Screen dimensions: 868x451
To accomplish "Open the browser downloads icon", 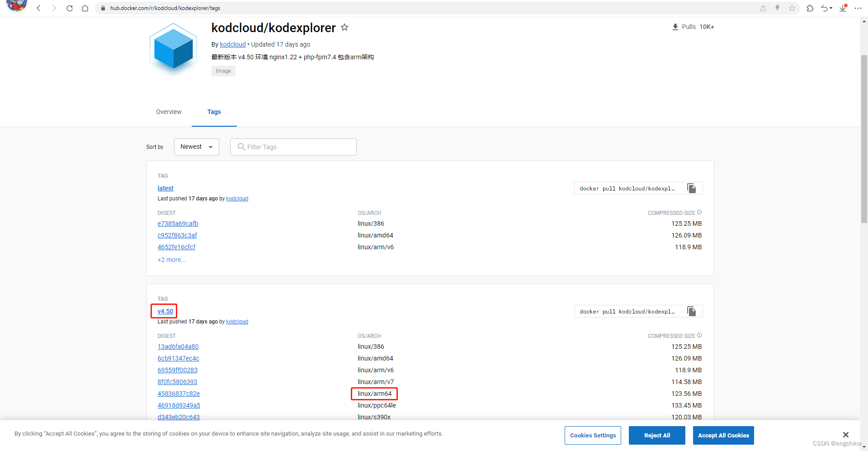I will pos(843,8).
